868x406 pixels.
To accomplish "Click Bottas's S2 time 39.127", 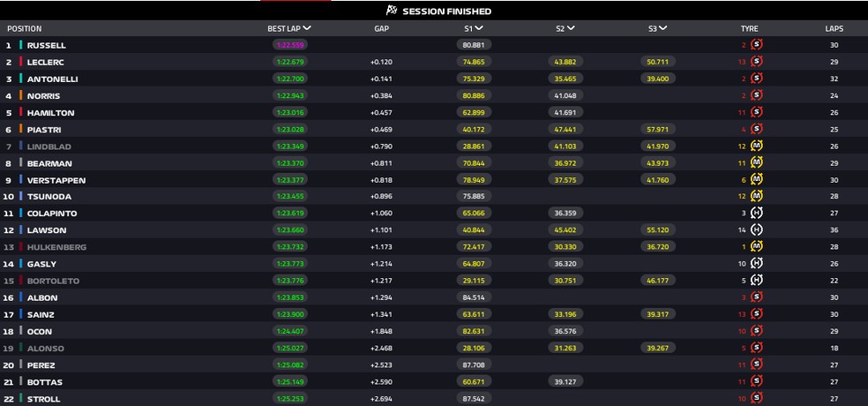I will (565, 382).
